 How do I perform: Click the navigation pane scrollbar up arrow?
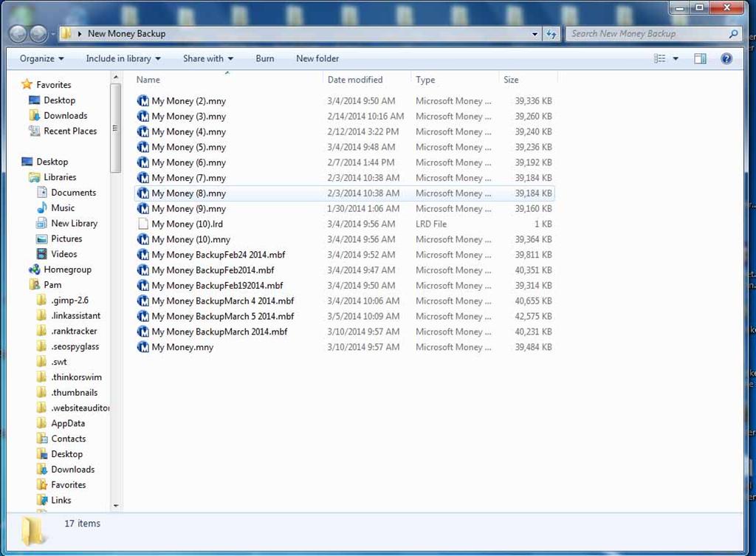tap(116, 77)
